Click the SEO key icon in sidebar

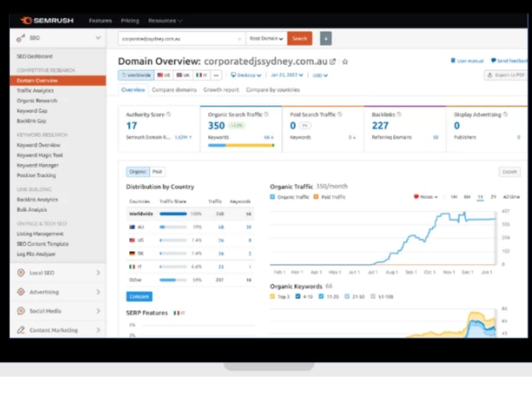(x=21, y=38)
